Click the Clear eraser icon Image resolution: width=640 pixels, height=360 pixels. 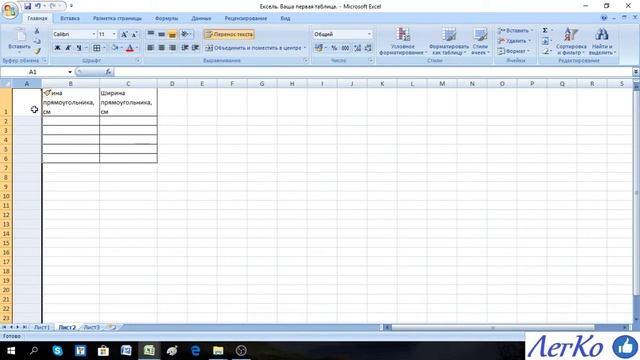(x=546, y=51)
